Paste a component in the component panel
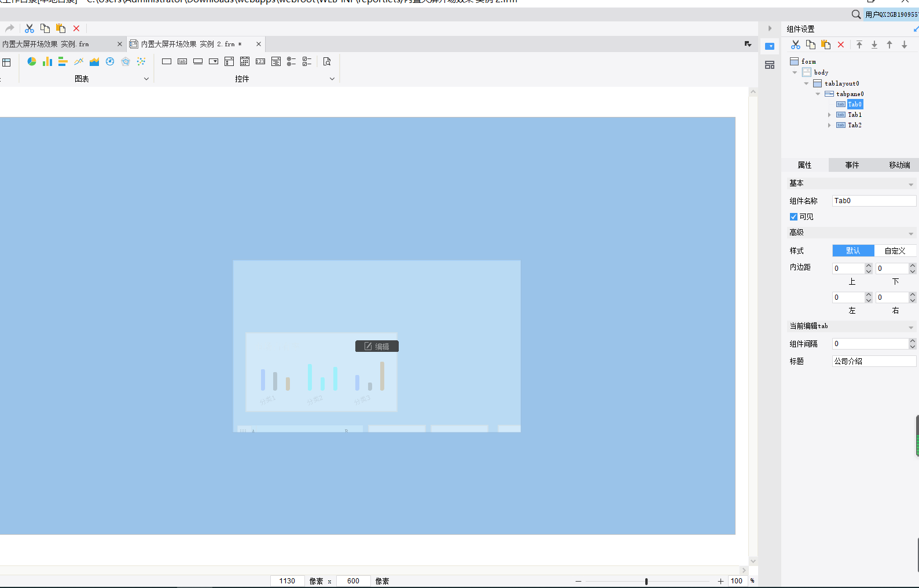This screenshot has height=588, width=919. point(826,45)
